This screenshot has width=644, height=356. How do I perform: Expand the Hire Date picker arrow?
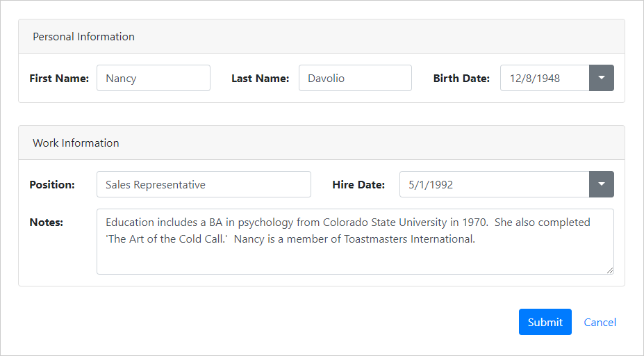[601, 184]
